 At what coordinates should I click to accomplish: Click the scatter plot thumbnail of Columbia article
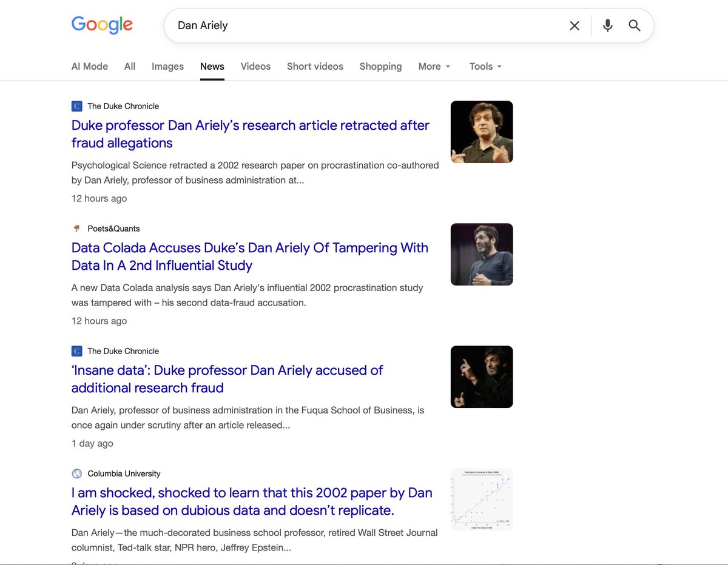tap(482, 499)
